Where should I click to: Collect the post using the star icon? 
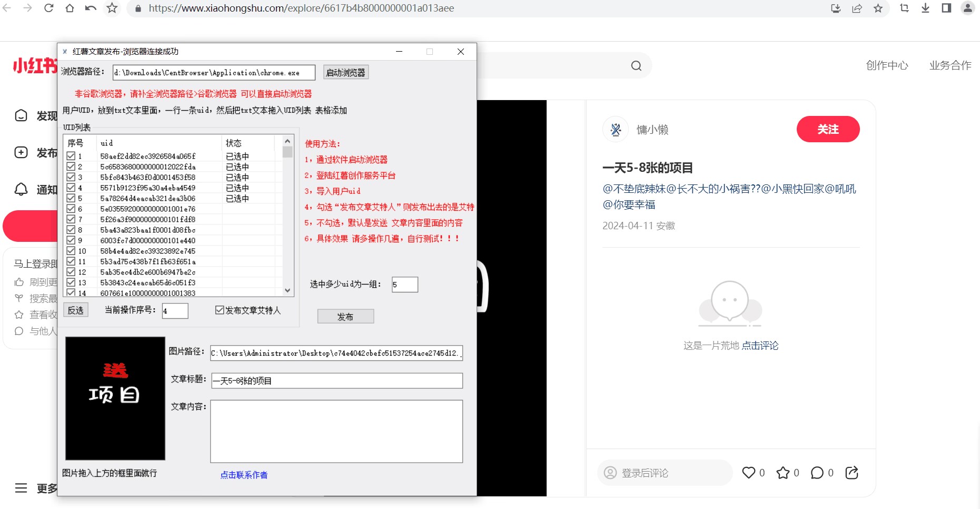click(x=782, y=473)
